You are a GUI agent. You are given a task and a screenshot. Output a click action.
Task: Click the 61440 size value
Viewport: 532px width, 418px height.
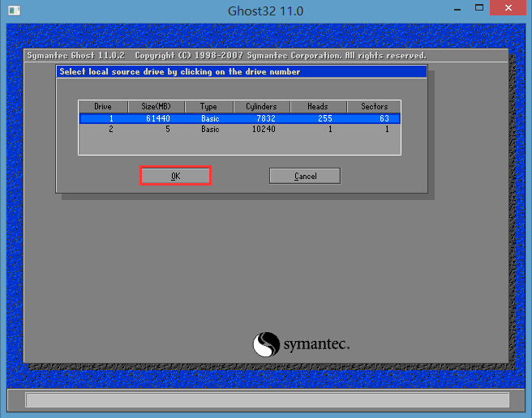(158, 118)
